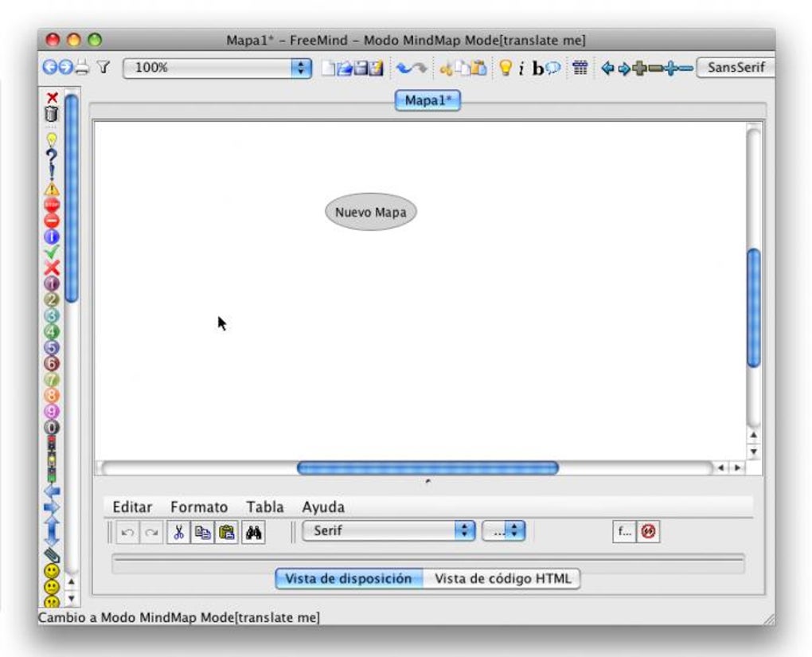Screen dimensions: 812x657
Task: Open the Ayuda menu
Action: (x=323, y=506)
